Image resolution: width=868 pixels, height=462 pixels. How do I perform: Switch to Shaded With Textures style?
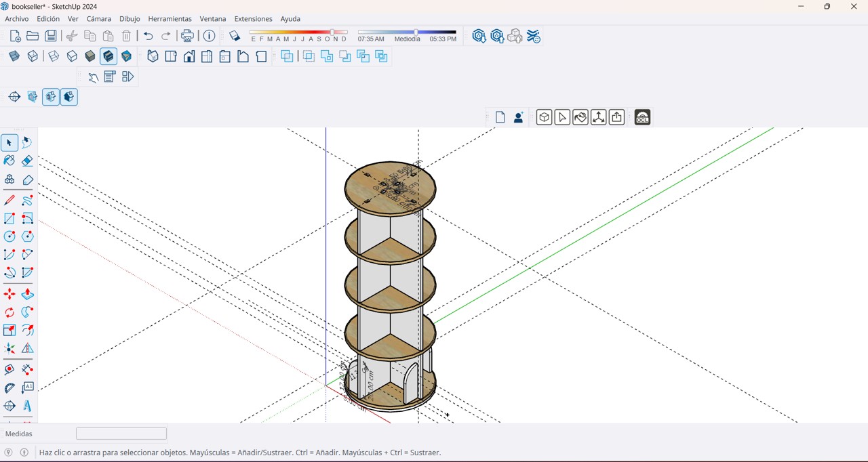[108, 56]
